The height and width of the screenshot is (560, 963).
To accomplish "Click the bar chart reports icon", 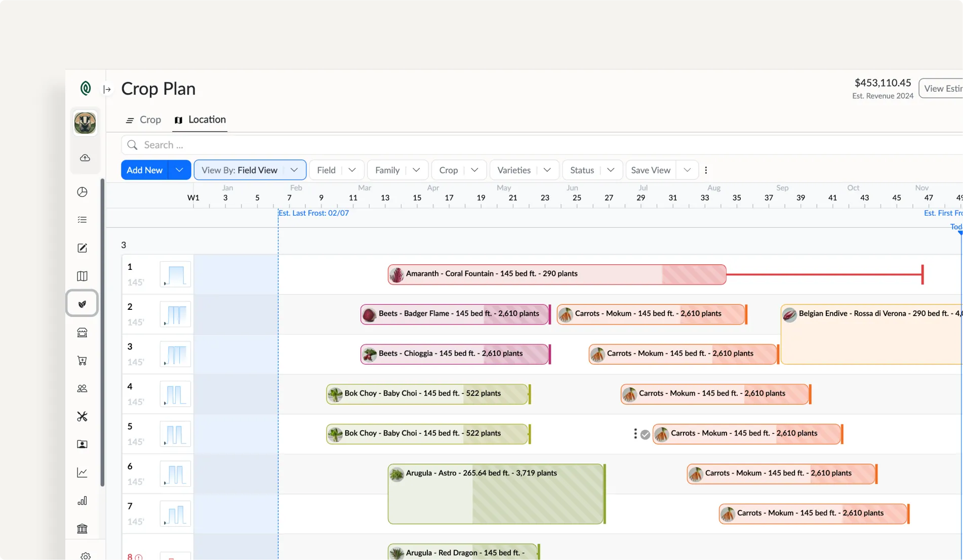I will pos(82,501).
